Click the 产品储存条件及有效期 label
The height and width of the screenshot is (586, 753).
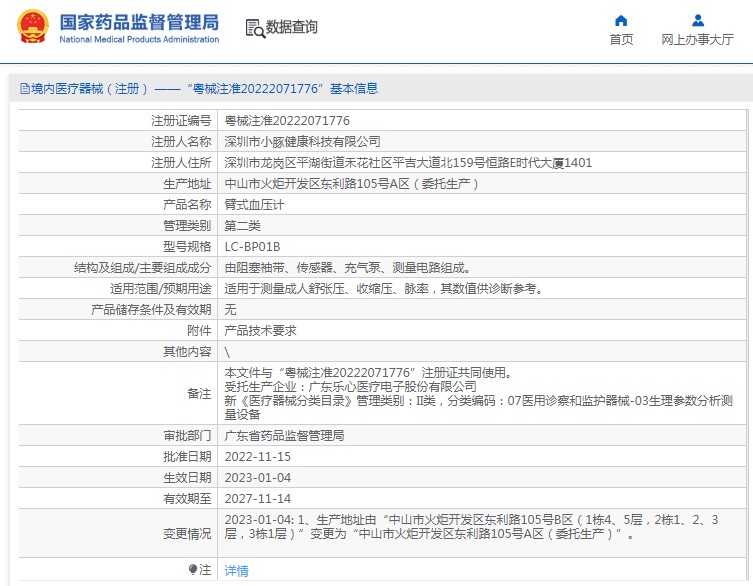[x=151, y=310]
